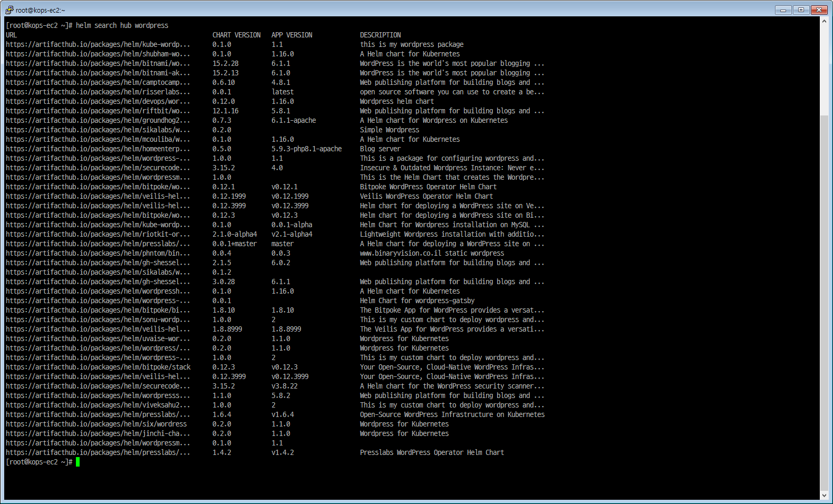Click the URL ending in helm/bitnami-ak...
Image resolution: width=833 pixels, height=504 pixels.
tap(98, 73)
